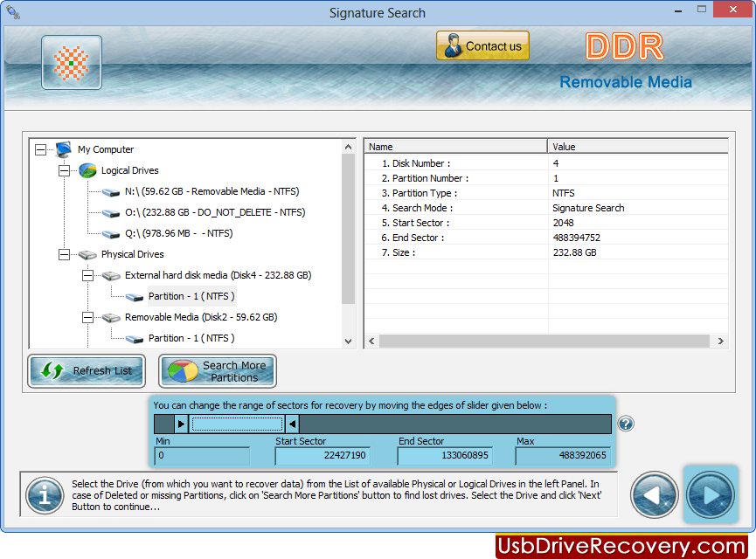
Task: Click drive icon of Disk4 Partition - 1
Action: pos(135,297)
